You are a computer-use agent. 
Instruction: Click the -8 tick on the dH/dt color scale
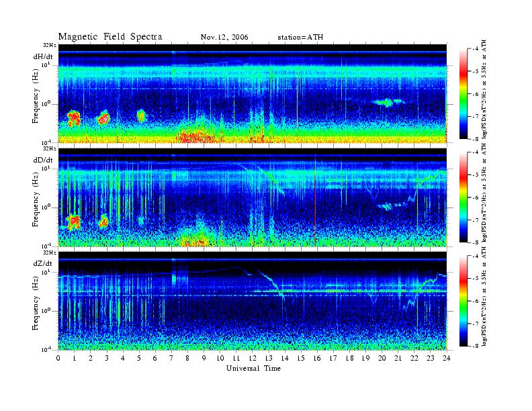475,139
